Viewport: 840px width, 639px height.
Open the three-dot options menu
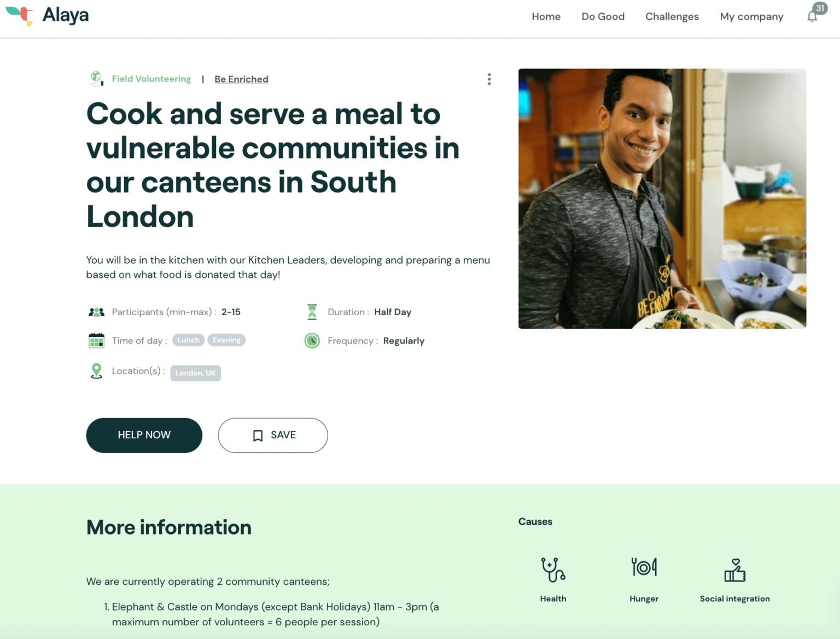489,79
